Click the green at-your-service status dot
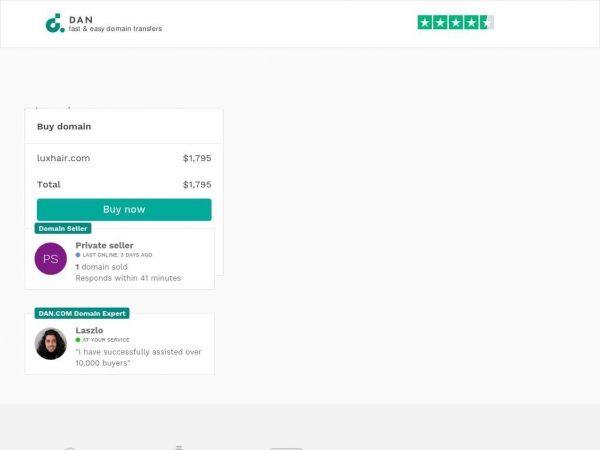This screenshot has width=600, height=450. coord(78,340)
